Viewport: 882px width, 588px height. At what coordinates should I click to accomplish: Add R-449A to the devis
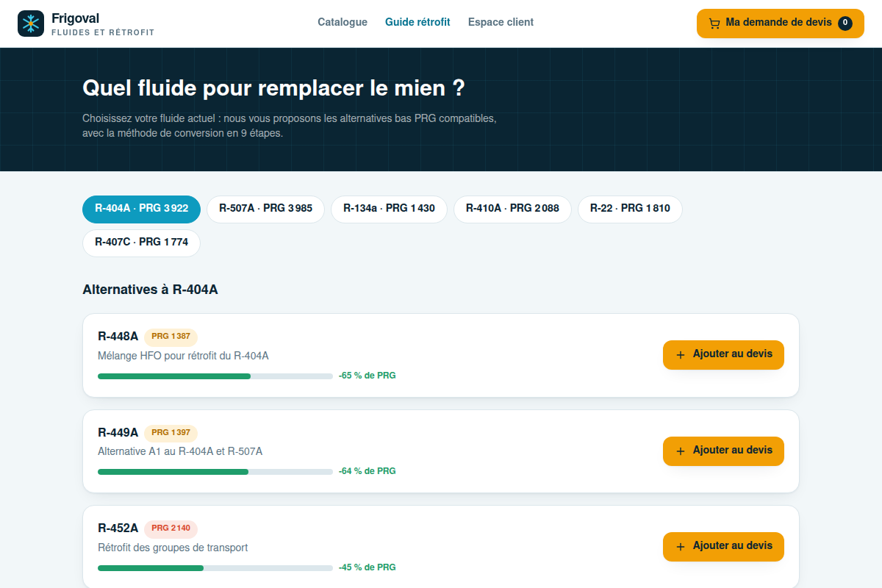(723, 451)
